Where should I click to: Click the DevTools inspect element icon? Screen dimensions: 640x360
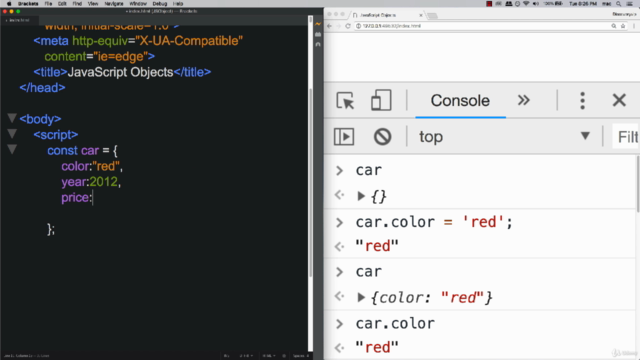pyautogui.click(x=345, y=100)
